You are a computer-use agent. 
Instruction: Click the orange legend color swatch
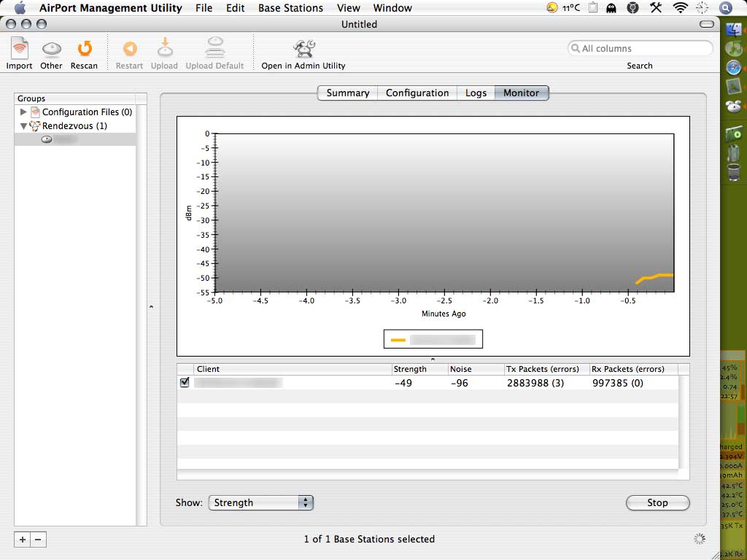point(398,340)
